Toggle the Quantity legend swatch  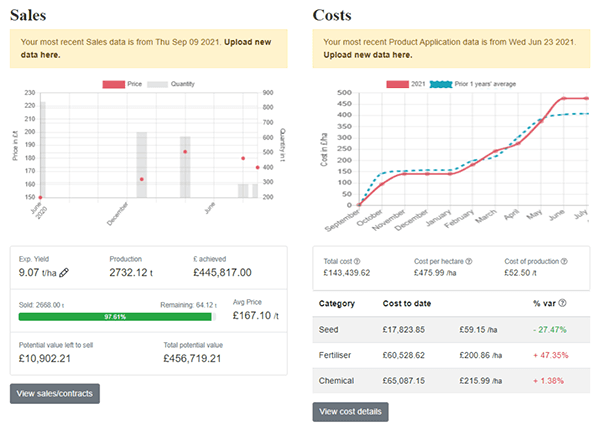click(158, 84)
